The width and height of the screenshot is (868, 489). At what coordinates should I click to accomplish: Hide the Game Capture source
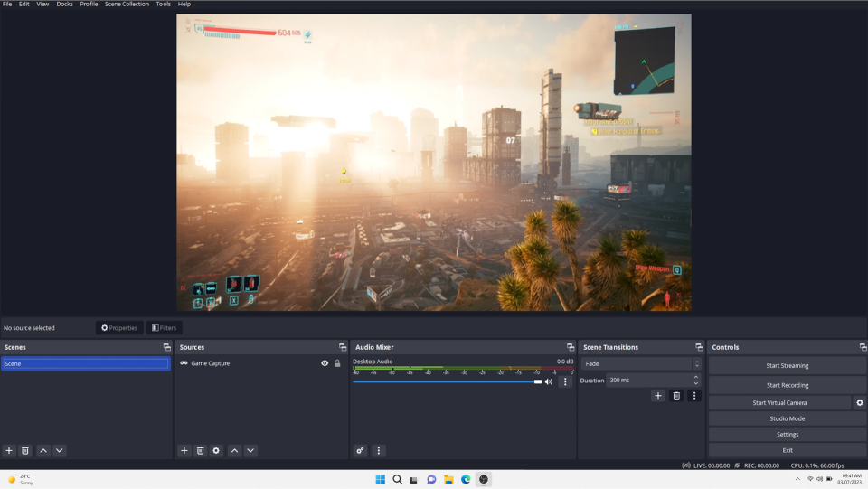pos(325,363)
